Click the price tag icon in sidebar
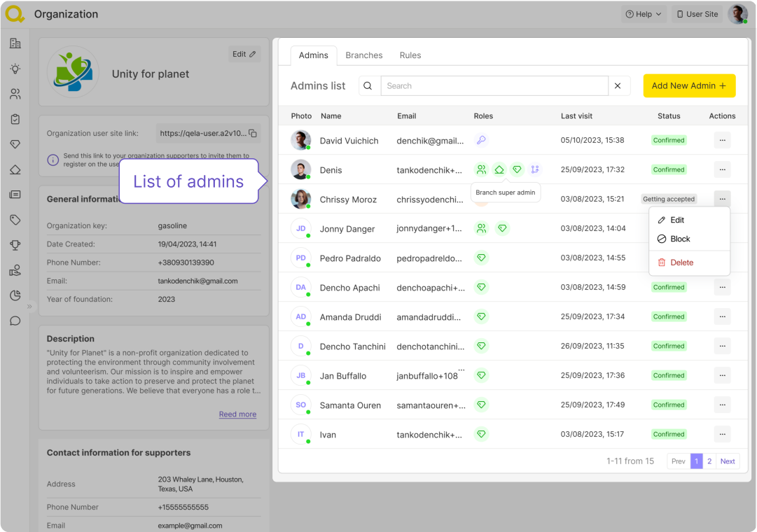 pos(15,220)
